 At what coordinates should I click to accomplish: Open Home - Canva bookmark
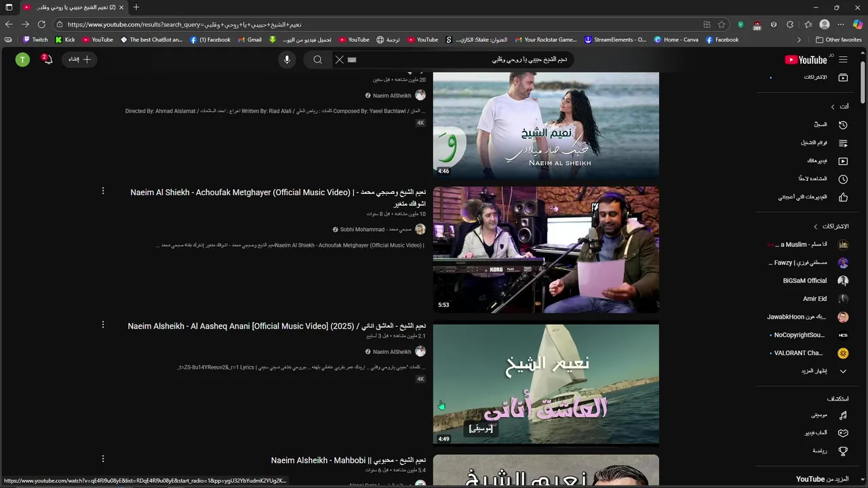(676, 40)
